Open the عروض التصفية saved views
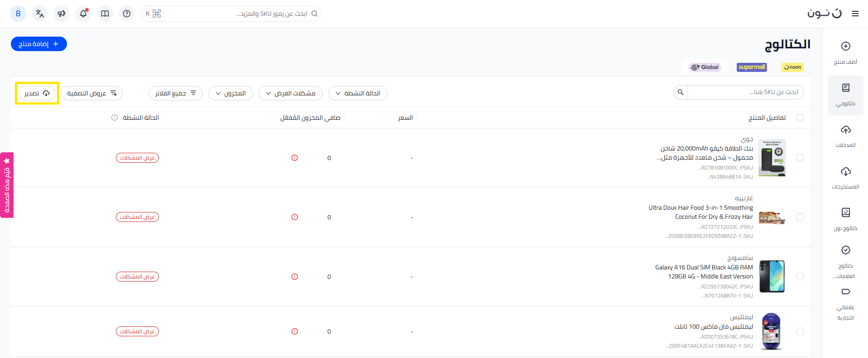868x358 pixels. tap(92, 93)
